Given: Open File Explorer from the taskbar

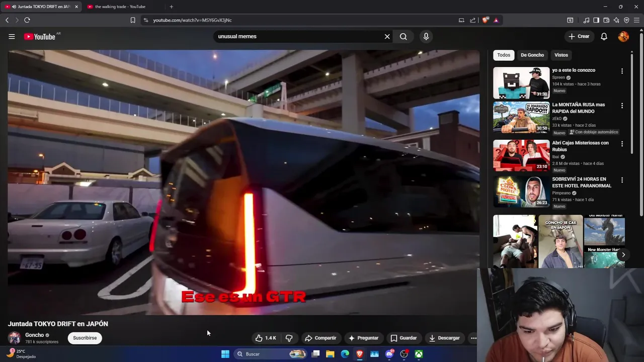Looking at the screenshot, I should (x=330, y=354).
